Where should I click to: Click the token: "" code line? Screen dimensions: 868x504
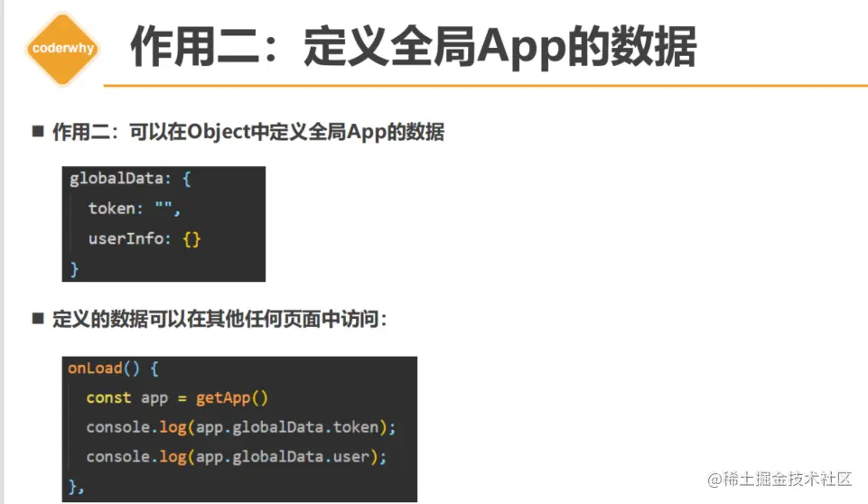(x=135, y=209)
